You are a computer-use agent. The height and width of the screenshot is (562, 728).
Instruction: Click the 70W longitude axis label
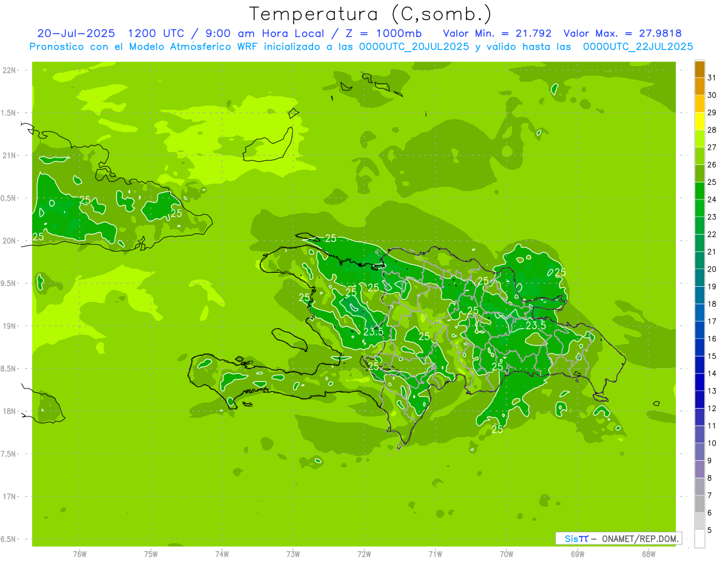pos(507,554)
